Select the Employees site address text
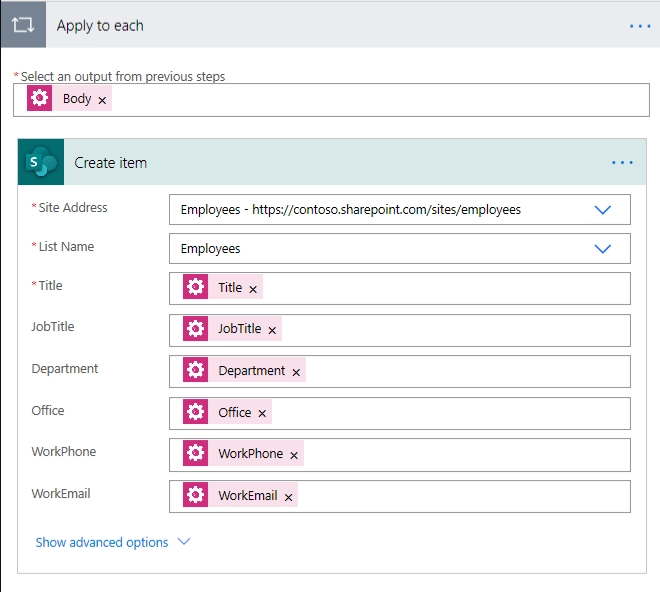Screen dimensions: 660x592 pos(351,210)
